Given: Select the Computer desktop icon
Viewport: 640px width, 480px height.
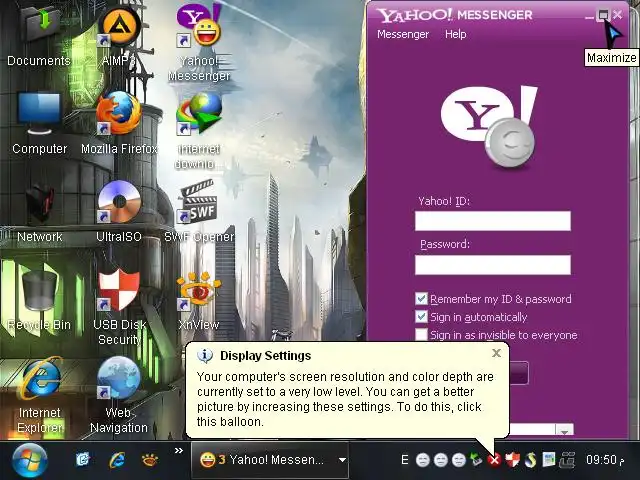Looking at the screenshot, I should point(40,123).
